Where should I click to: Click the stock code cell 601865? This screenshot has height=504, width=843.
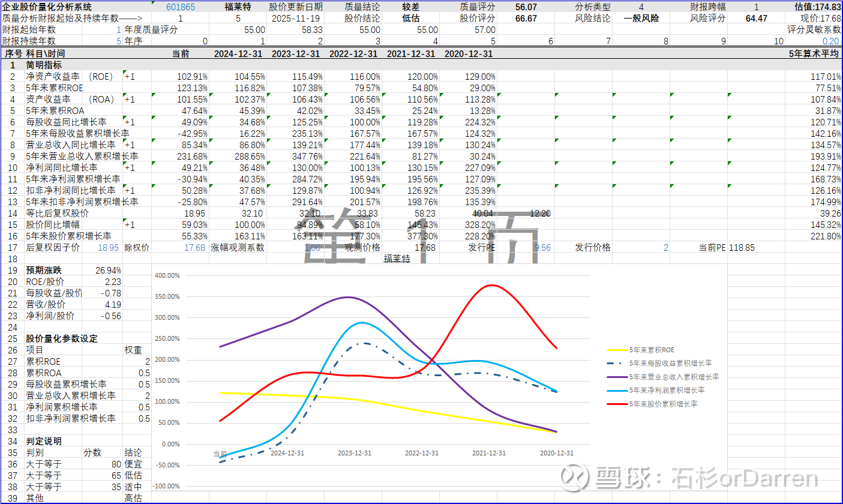[x=181, y=7]
